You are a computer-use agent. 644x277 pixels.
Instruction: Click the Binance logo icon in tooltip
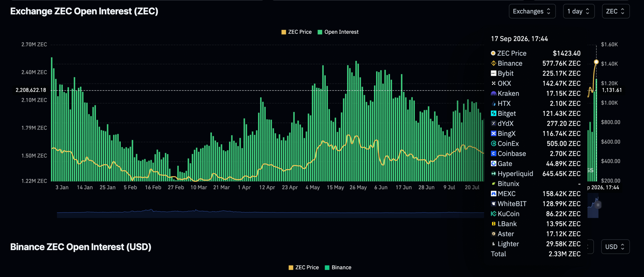pyautogui.click(x=494, y=63)
